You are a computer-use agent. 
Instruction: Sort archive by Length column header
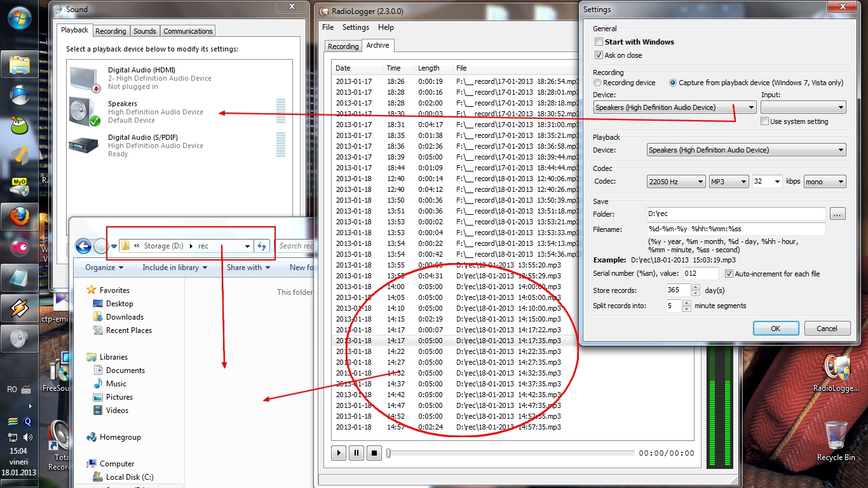(433, 68)
